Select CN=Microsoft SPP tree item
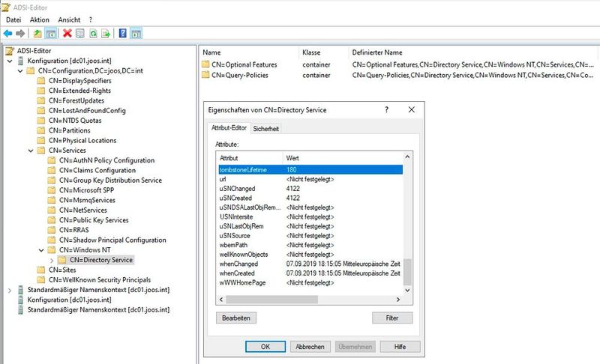Image resolution: width=600 pixels, height=364 pixels. 86,190
